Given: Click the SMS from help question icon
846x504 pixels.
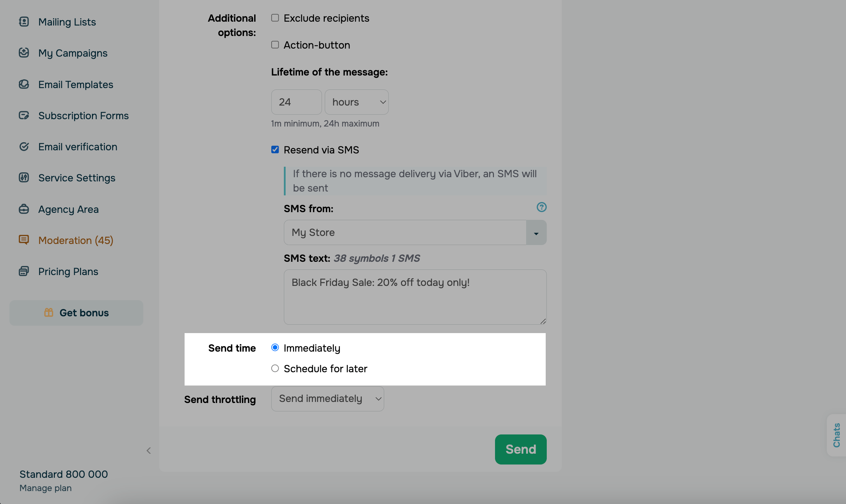Looking at the screenshot, I should pyautogui.click(x=542, y=207).
